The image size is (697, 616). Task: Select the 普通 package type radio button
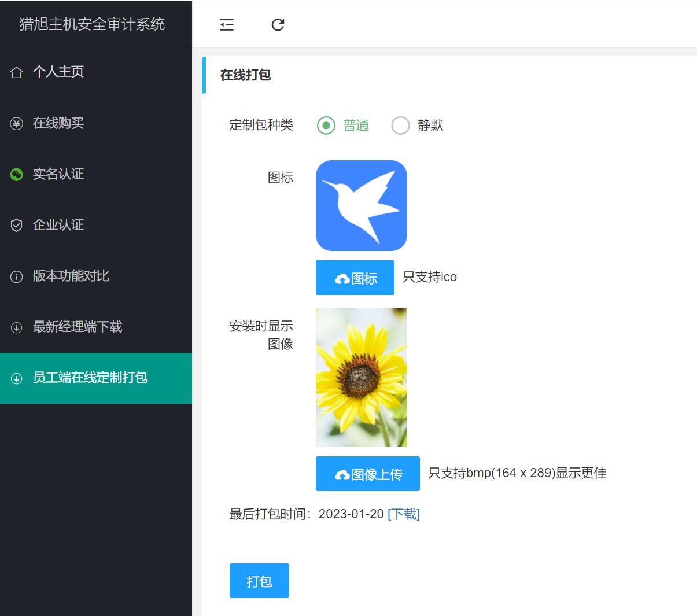(x=326, y=126)
